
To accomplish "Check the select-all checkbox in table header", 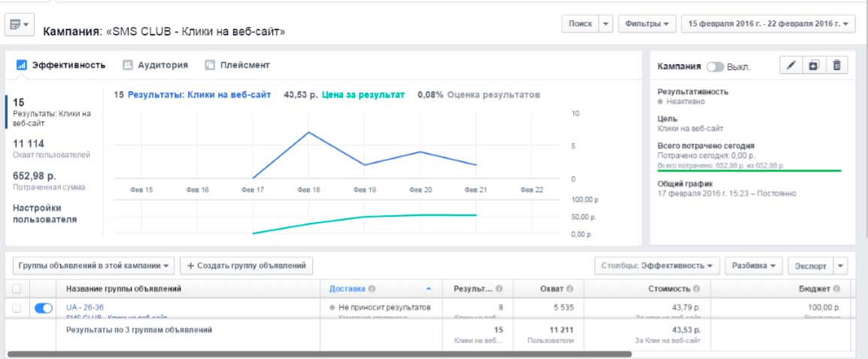I will pyautogui.click(x=17, y=289).
